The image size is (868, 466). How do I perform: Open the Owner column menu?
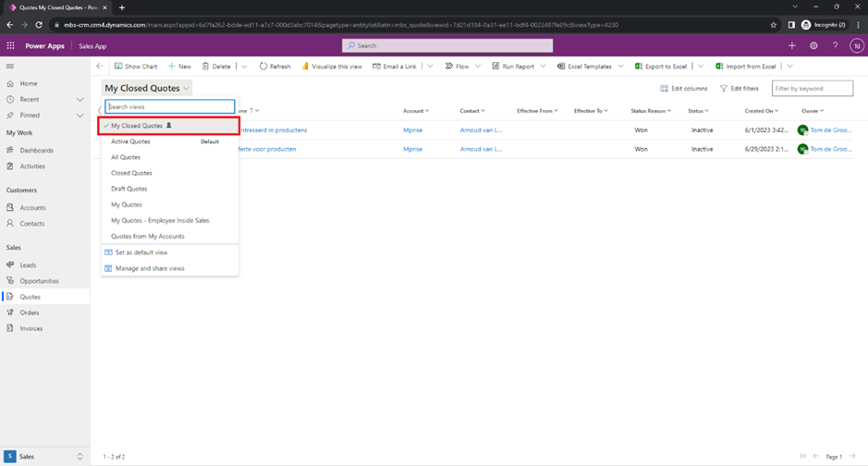[813, 111]
